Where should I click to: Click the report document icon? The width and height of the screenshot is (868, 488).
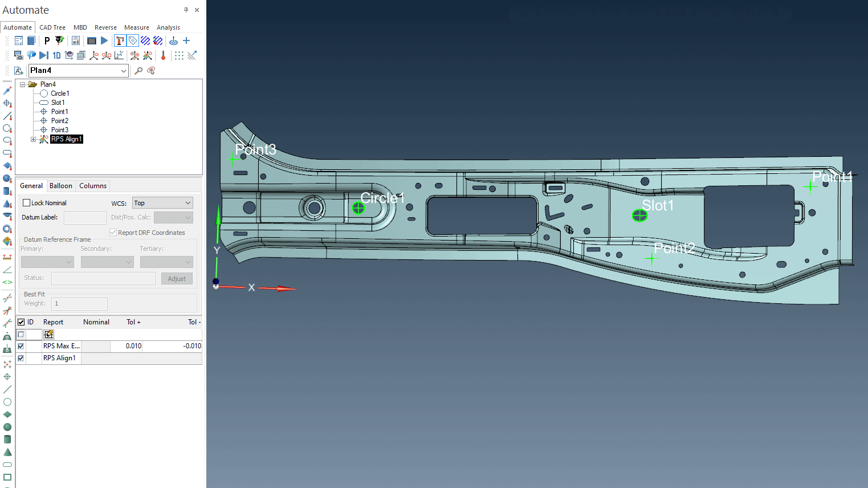(x=75, y=40)
